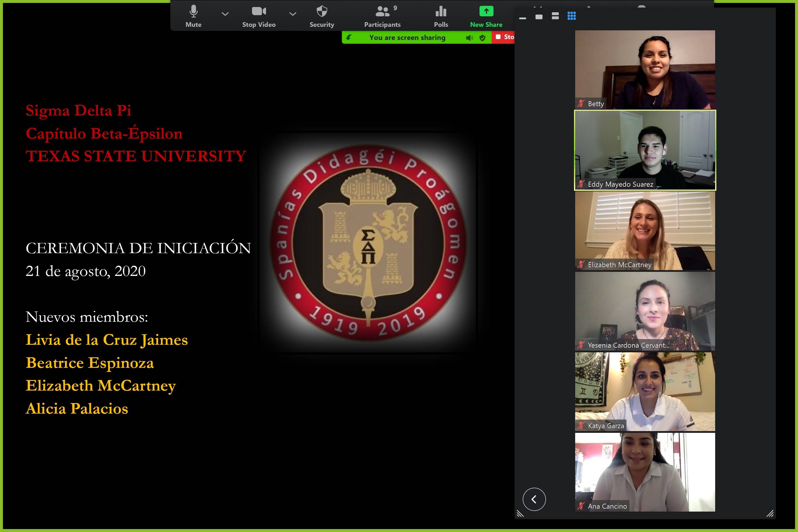Select Ana Cancino's video thumbnail
The width and height of the screenshot is (798, 532).
click(x=645, y=472)
